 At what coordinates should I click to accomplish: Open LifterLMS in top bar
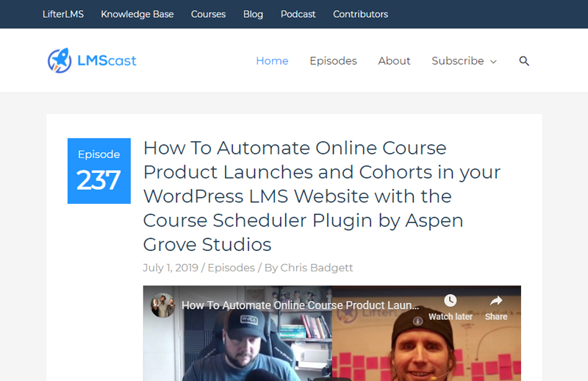(x=63, y=14)
